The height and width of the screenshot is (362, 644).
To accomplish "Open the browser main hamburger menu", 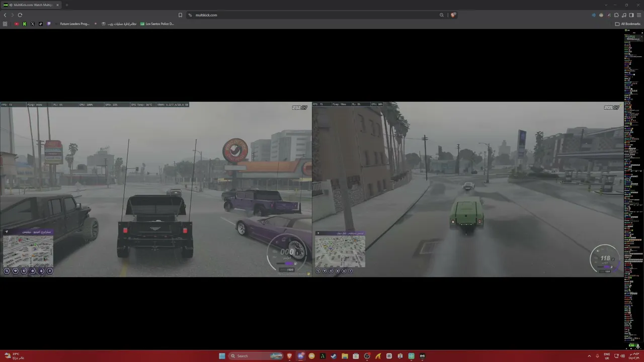I will point(639,15).
